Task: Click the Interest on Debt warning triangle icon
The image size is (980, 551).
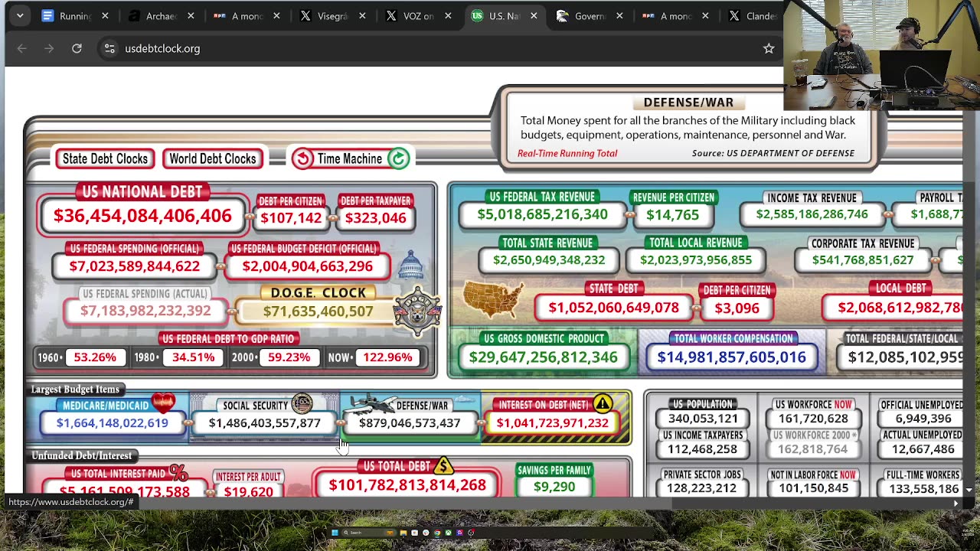Action: click(603, 403)
